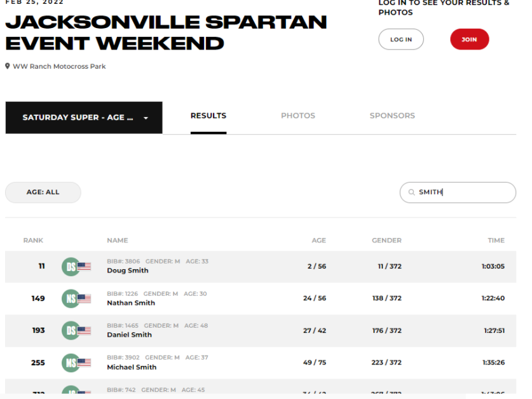This screenshot has height=399, width=532.
Task: Click the US flag next to Doug Smith
Action: tap(83, 266)
